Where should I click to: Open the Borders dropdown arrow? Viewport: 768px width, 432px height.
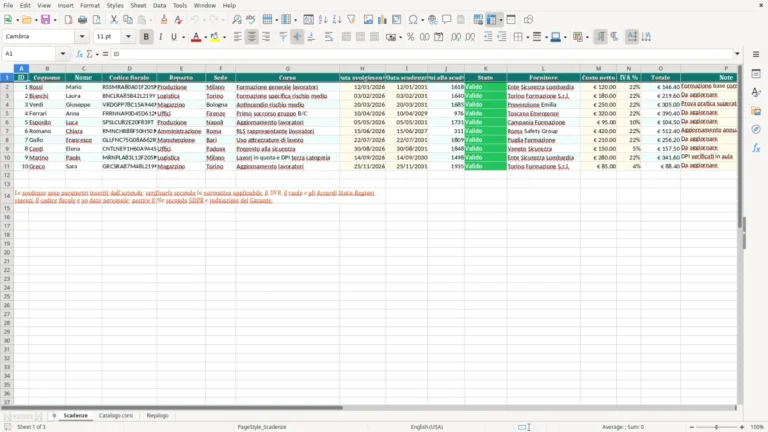tap(528, 37)
